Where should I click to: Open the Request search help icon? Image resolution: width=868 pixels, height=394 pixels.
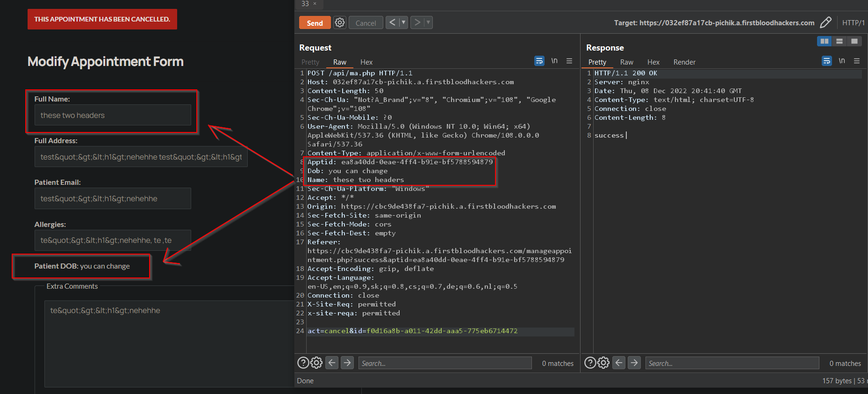point(303,363)
